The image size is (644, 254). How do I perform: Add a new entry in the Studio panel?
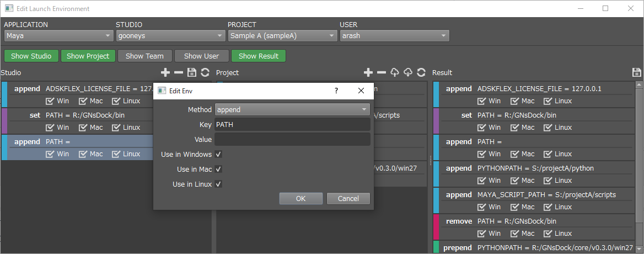point(165,72)
